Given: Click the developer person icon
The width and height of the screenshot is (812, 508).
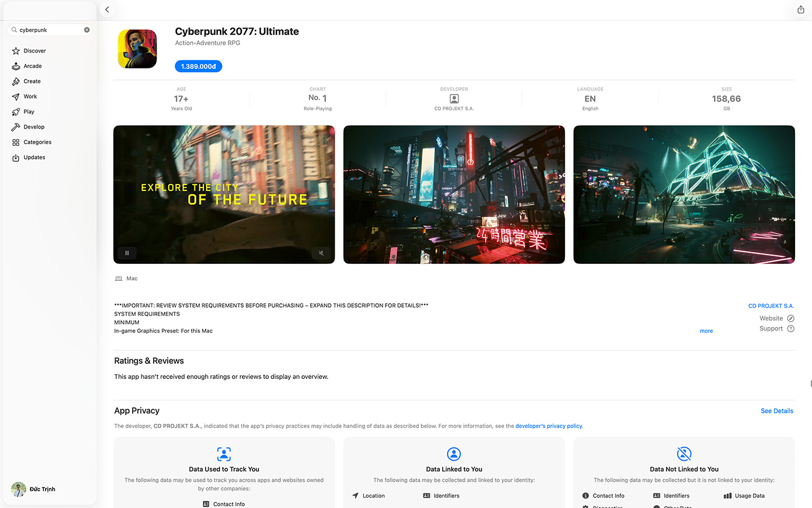Looking at the screenshot, I should tap(454, 99).
